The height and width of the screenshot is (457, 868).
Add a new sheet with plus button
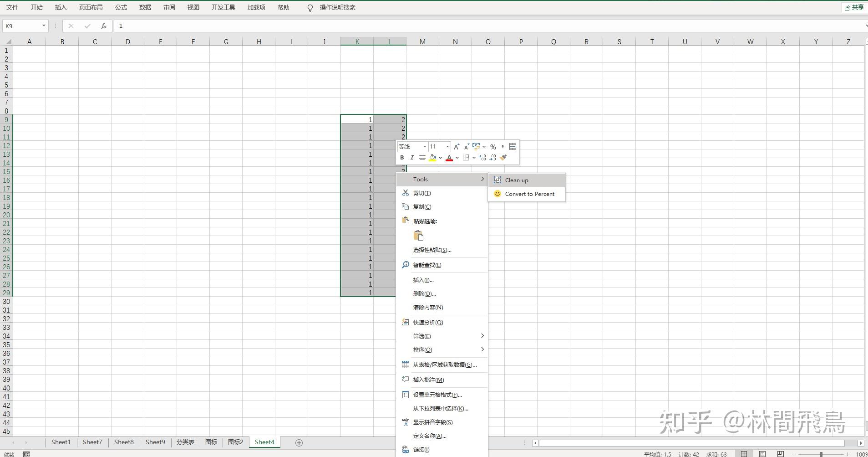click(x=299, y=442)
